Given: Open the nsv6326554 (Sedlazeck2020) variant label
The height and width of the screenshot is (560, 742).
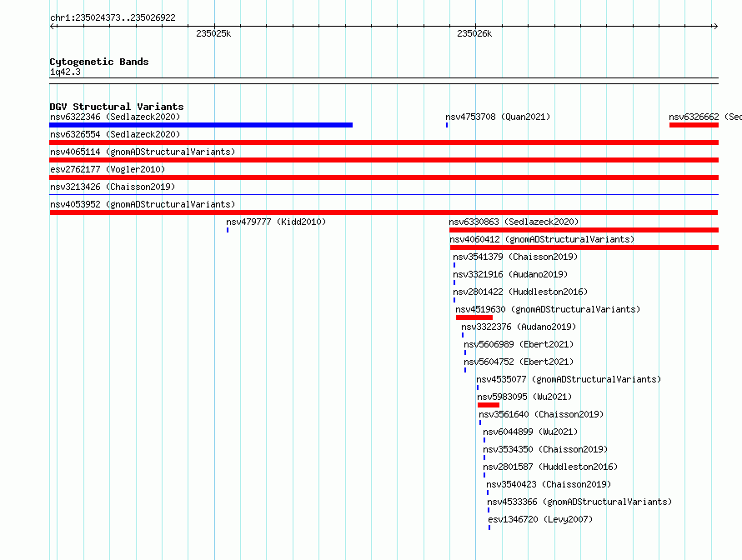Looking at the screenshot, I should coord(115,134).
